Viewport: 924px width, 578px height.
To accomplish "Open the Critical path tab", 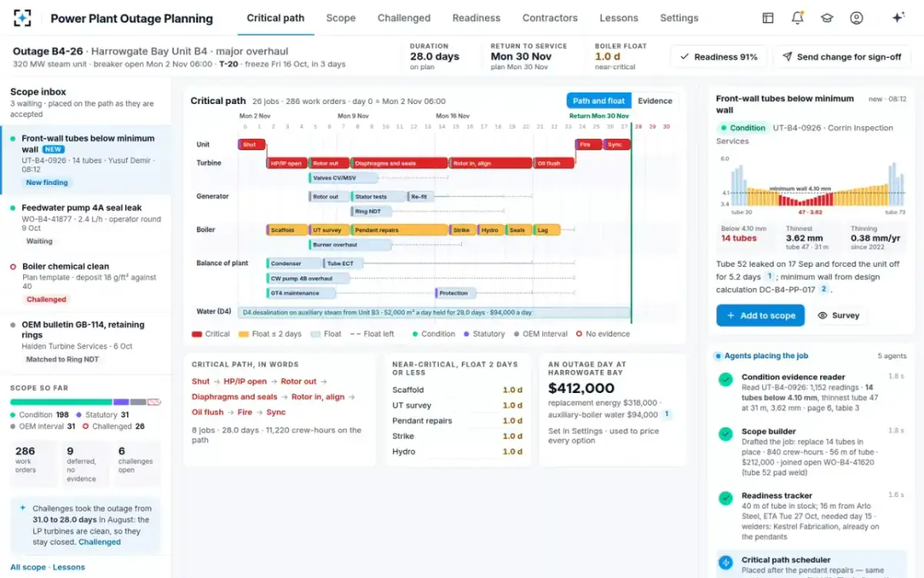I will [276, 18].
